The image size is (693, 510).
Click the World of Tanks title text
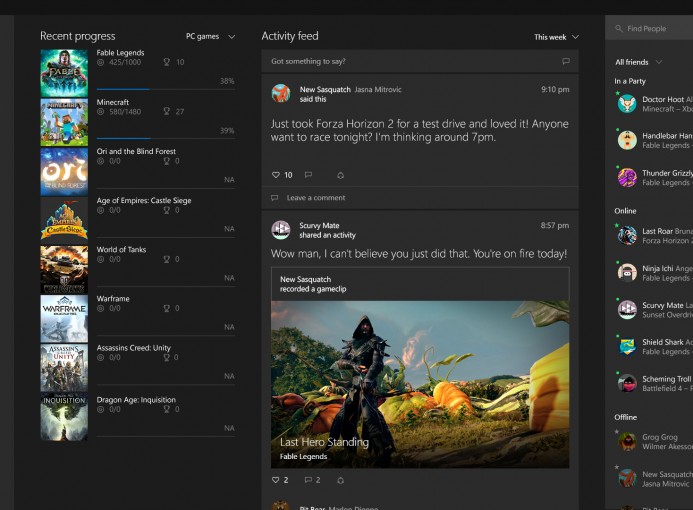(121, 250)
